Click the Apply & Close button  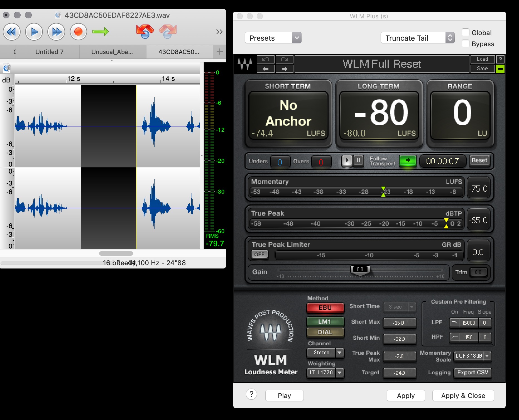click(x=463, y=395)
